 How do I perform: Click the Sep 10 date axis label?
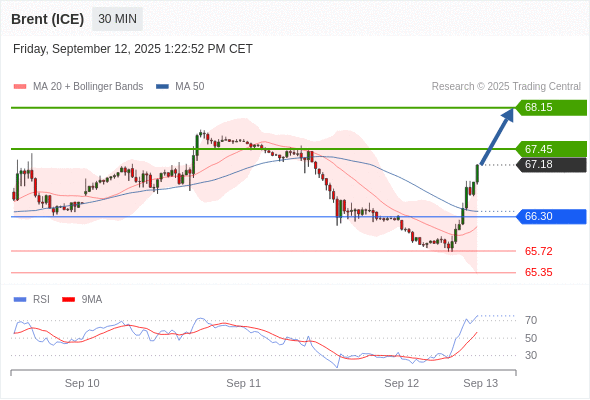click(82, 383)
